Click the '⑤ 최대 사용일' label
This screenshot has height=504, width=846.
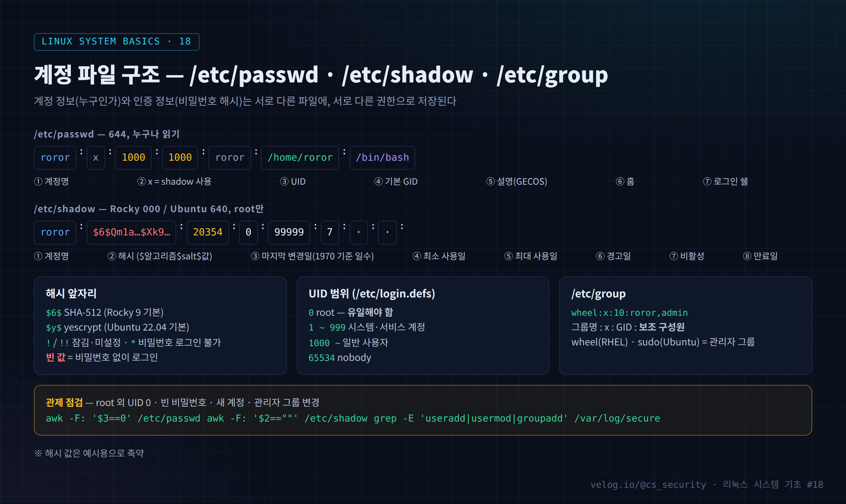(531, 256)
